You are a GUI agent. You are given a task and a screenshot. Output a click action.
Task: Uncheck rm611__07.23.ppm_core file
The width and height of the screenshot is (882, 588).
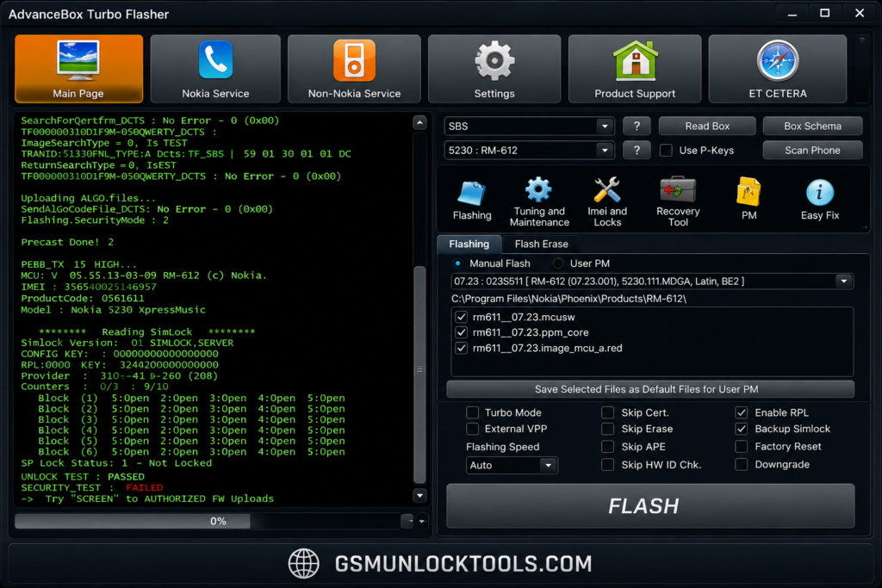click(462, 332)
